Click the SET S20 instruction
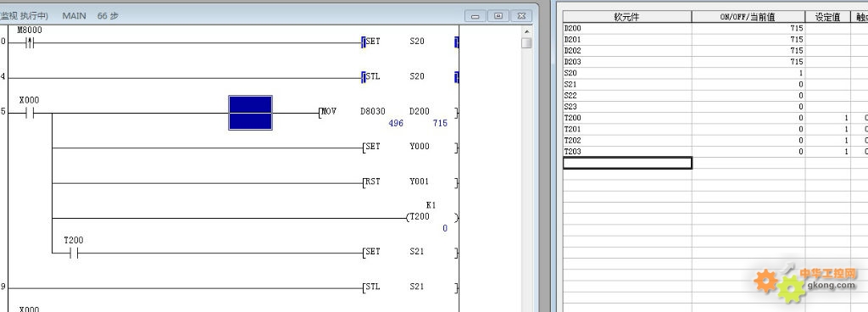Viewport: 868px width, 312px height. point(409,42)
